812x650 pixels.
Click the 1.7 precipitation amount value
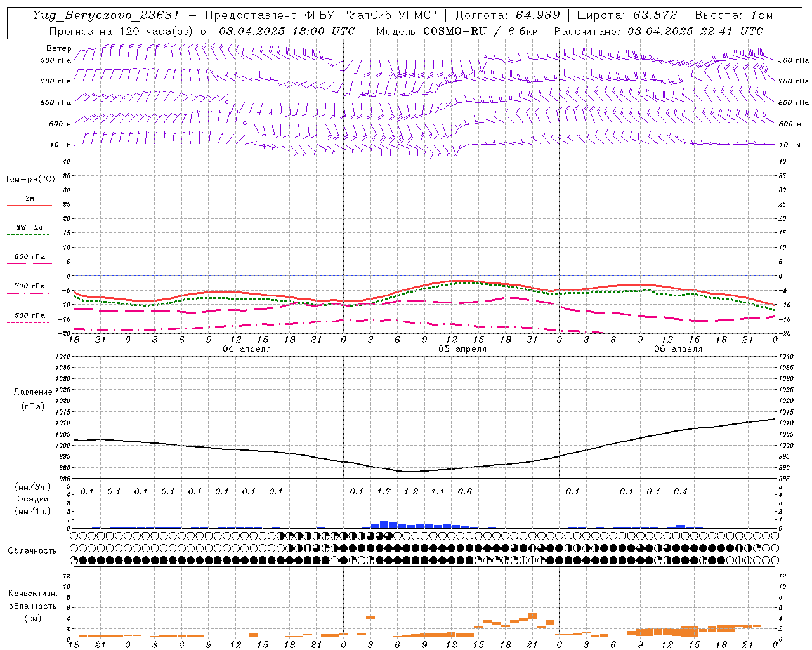[384, 492]
